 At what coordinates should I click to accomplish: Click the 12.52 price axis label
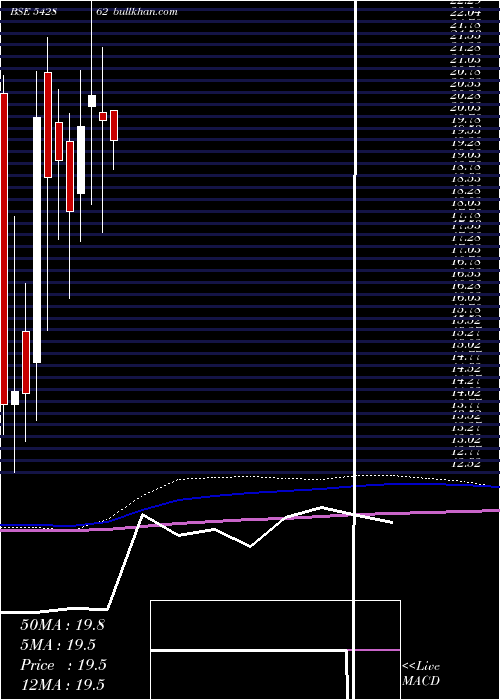coord(466,464)
